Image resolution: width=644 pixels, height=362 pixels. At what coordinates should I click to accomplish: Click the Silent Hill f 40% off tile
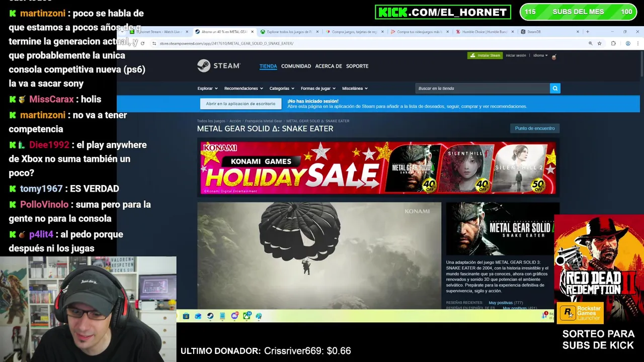(466, 168)
